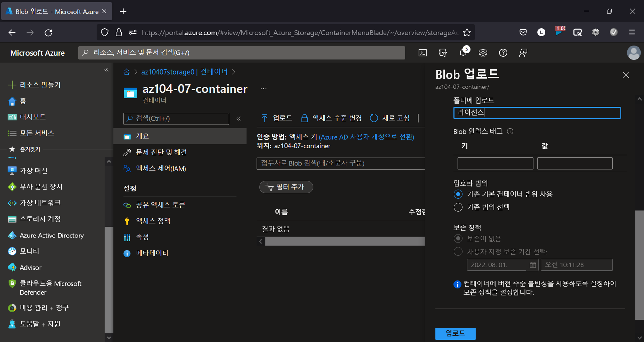Open 클라우드용 Microsoft Defender
This screenshot has height=342, width=644.
(x=44, y=288)
